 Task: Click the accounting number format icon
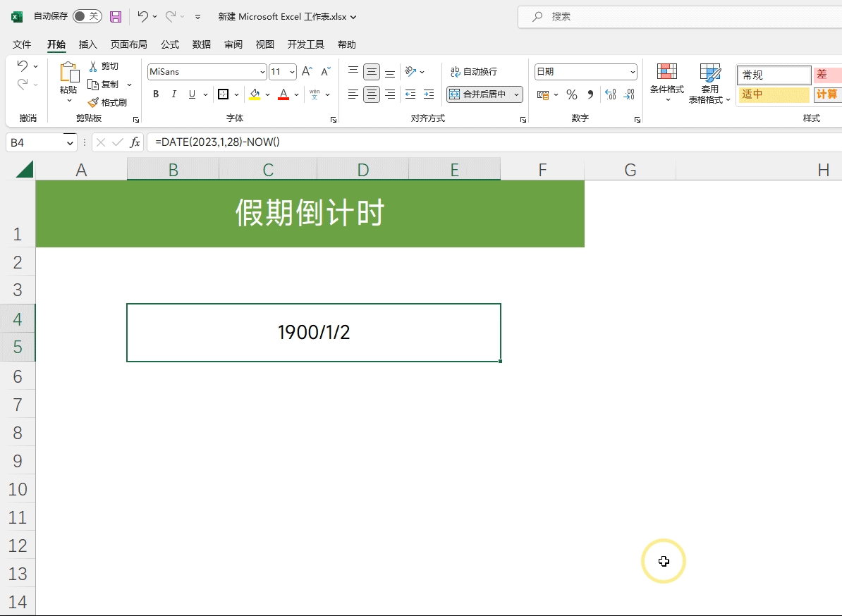[543, 94]
